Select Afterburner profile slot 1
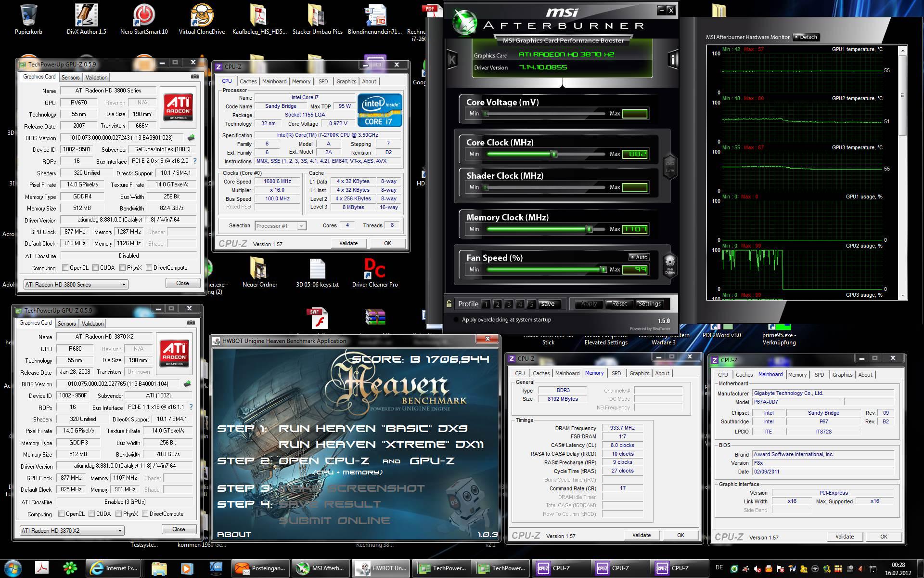Viewport: 924px width, 578px height. pos(486,304)
